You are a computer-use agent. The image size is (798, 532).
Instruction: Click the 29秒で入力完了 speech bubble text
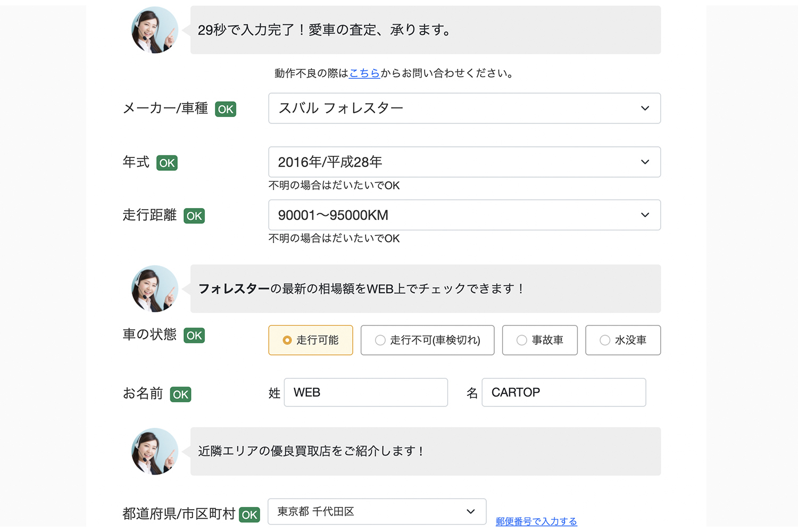click(x=325, y=30)
